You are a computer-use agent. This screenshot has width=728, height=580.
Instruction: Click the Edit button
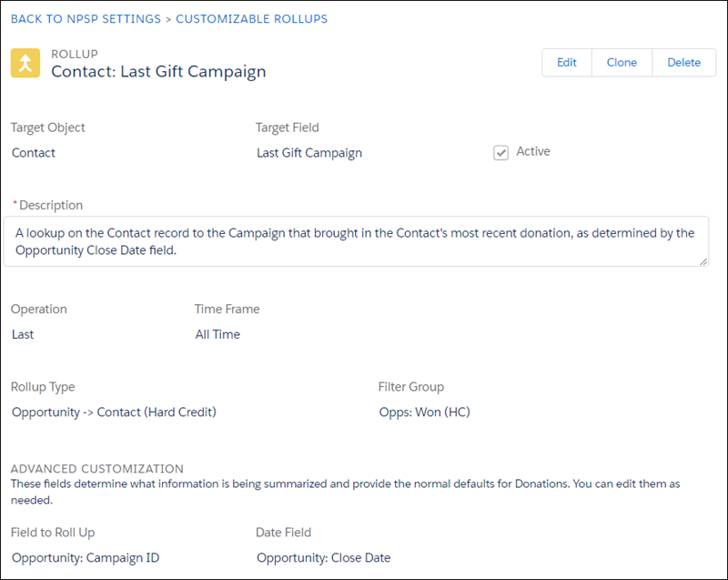(x=566, y=63)
